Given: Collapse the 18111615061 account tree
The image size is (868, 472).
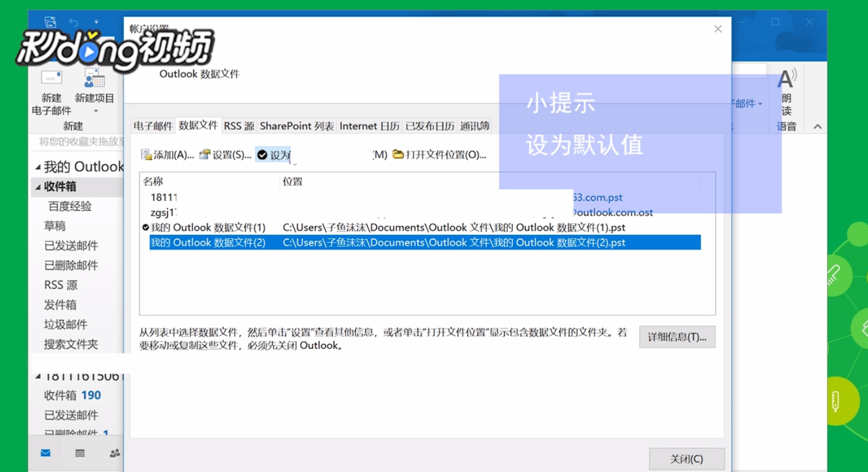Looking at the screenshot, I should click(38, 377).
